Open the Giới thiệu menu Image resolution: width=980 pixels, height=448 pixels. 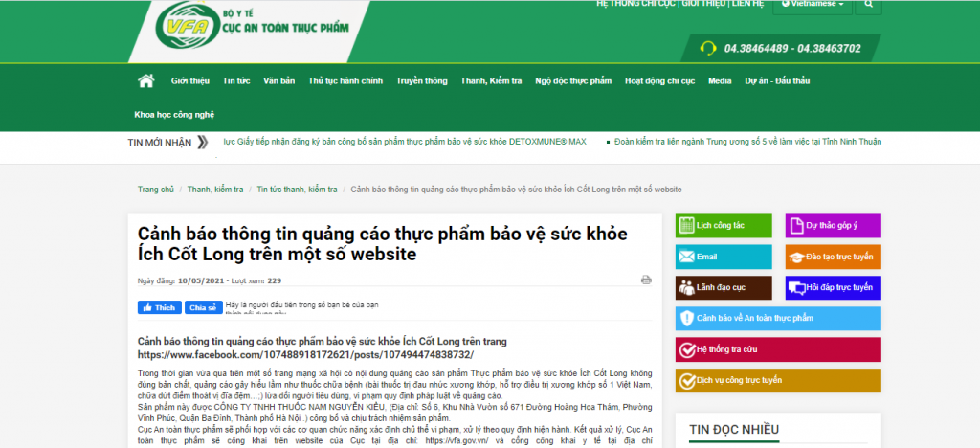[x=190, y=81]
